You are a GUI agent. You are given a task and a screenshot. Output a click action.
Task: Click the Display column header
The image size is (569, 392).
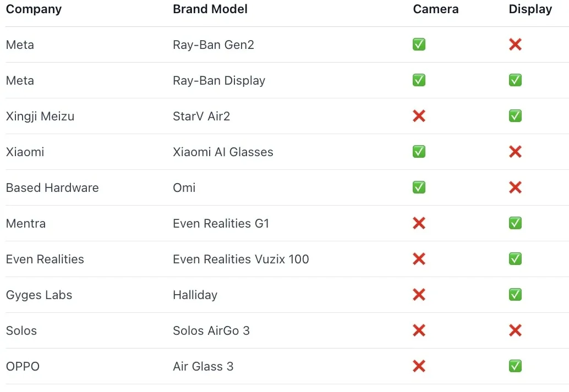pyautogui.click(x=530, y=9)
